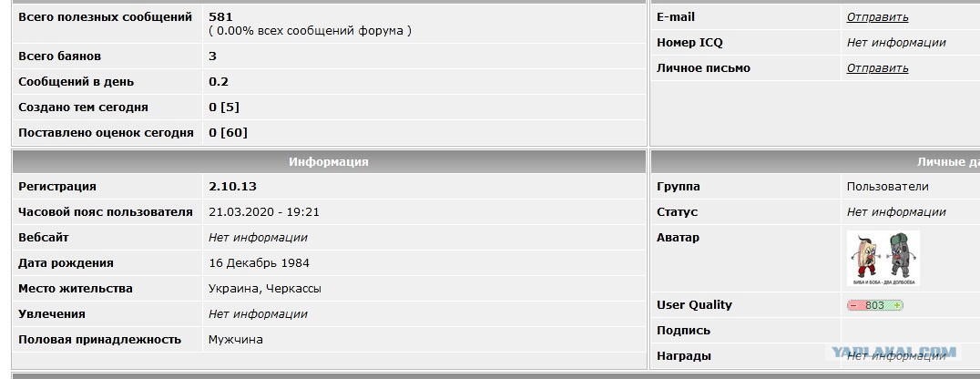Click the minus icon in User Quality

[853, 305]
